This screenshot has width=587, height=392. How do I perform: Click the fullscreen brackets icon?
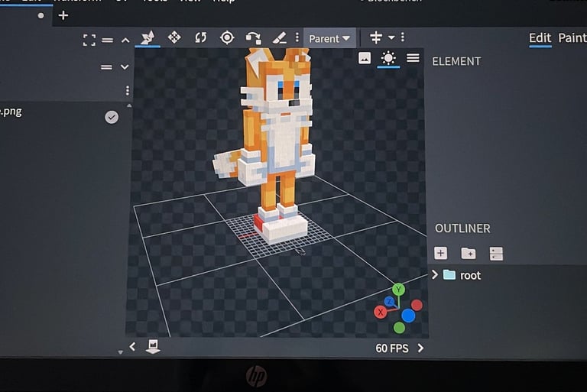tap(89, 40)
